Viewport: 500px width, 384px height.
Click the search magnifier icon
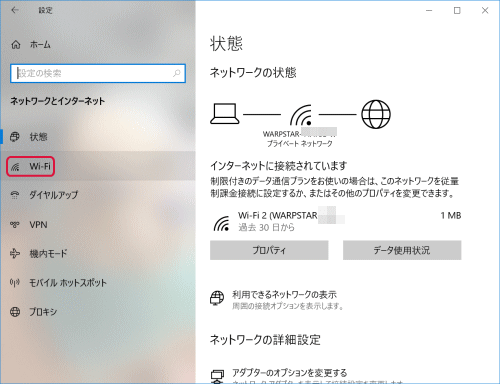coord(177,73)
